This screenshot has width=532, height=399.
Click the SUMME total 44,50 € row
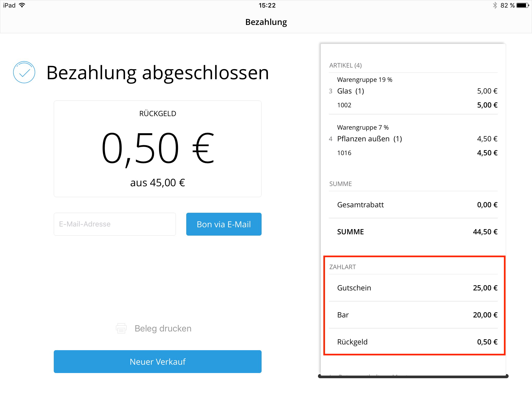pyautogui.click(x=413, y=232)
